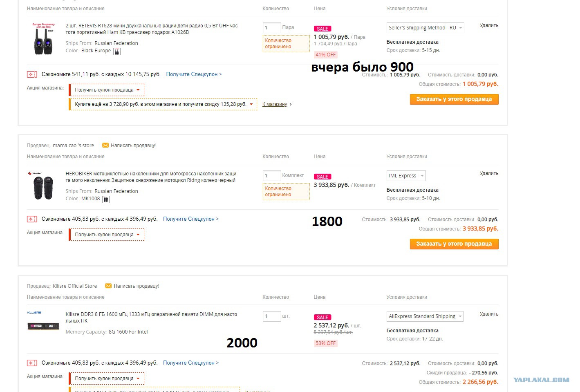Click envelope icon beside Kllisre Official Store
This screenshot has height=392, width=580.
point(108,286)
